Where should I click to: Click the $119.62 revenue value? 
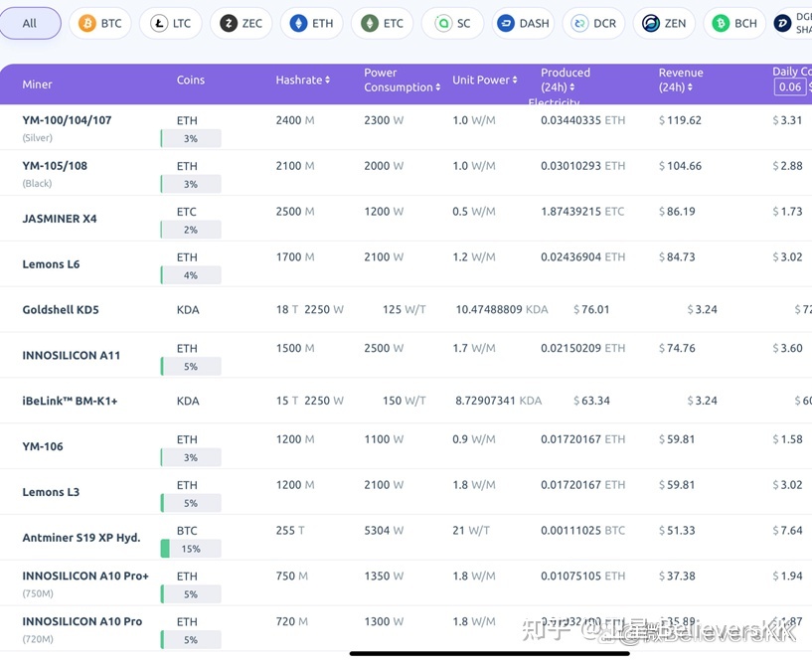(x=680, y=120)
